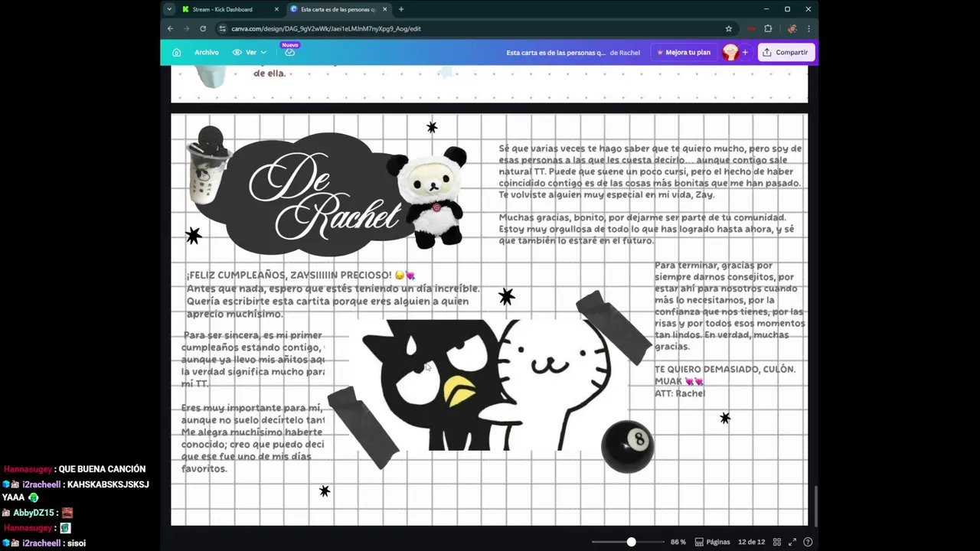The image size is (980, 551).
Task: Click the Chrome profile avatar
Action: (x=792, y=28)
